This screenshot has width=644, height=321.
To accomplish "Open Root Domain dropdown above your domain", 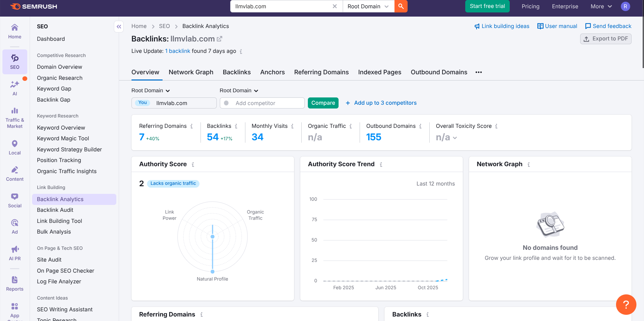I will 151,91.
